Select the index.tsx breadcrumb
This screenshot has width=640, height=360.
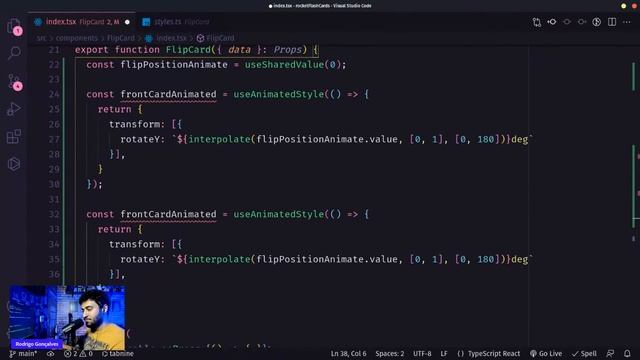pyautogui.click(x=167, y=38)
